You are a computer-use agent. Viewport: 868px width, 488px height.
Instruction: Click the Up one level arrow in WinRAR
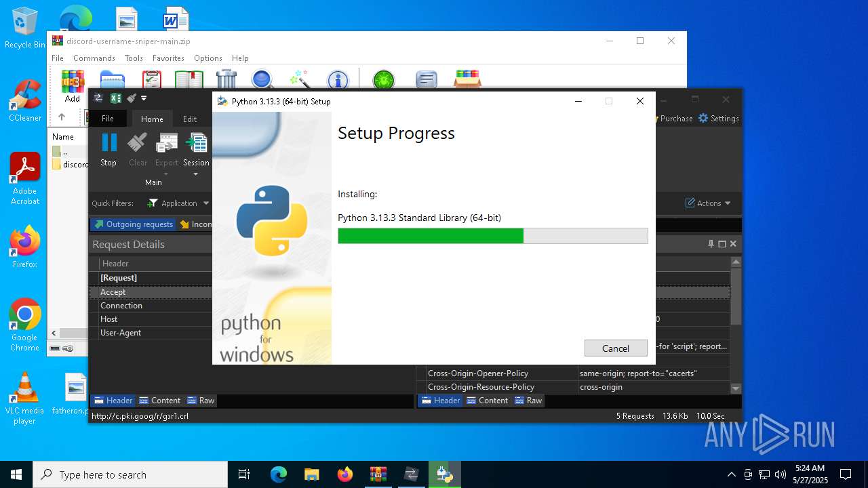click(61, 117)
